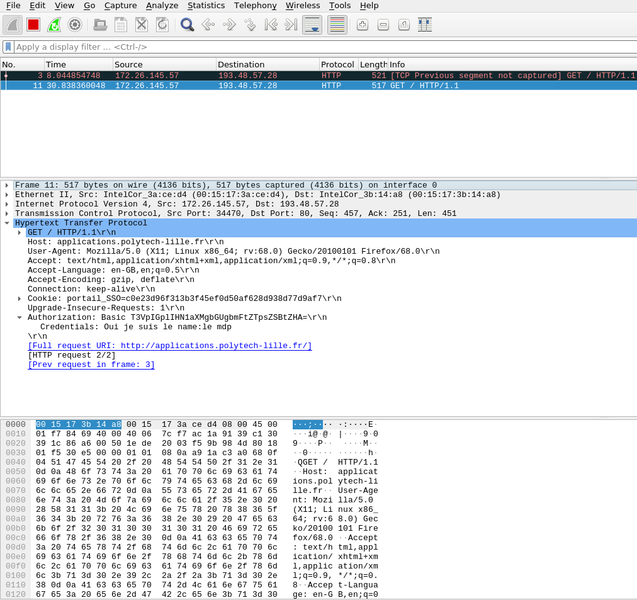Go to the first packet
637x600 pixels.
[270, 24]
